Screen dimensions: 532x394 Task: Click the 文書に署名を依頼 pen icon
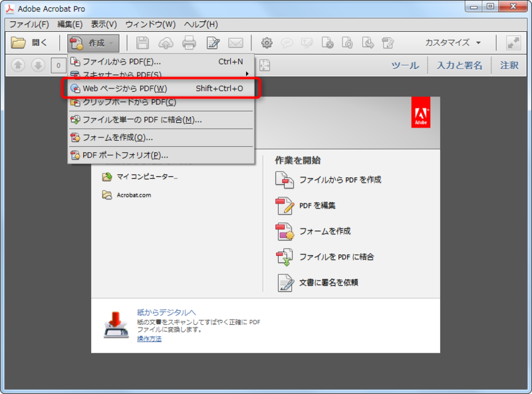tap(285, 283)
